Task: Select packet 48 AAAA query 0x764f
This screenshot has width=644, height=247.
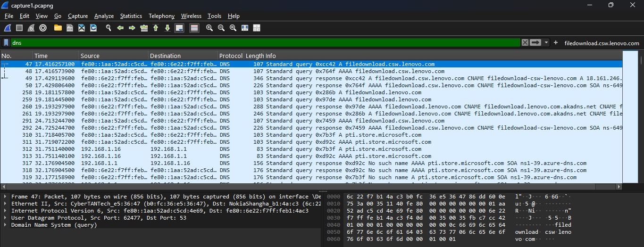Action: tap(311, 71)
